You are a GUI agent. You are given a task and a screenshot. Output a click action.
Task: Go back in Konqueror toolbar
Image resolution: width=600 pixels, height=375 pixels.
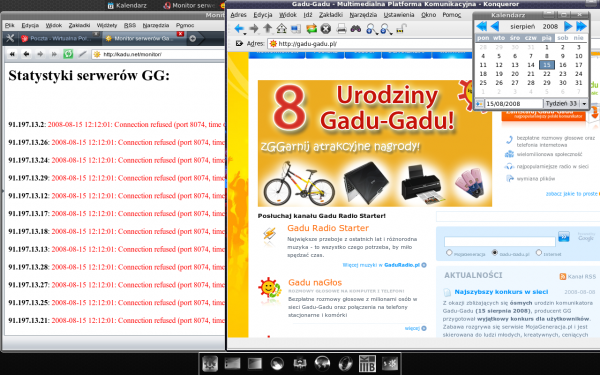coord(239,29)
